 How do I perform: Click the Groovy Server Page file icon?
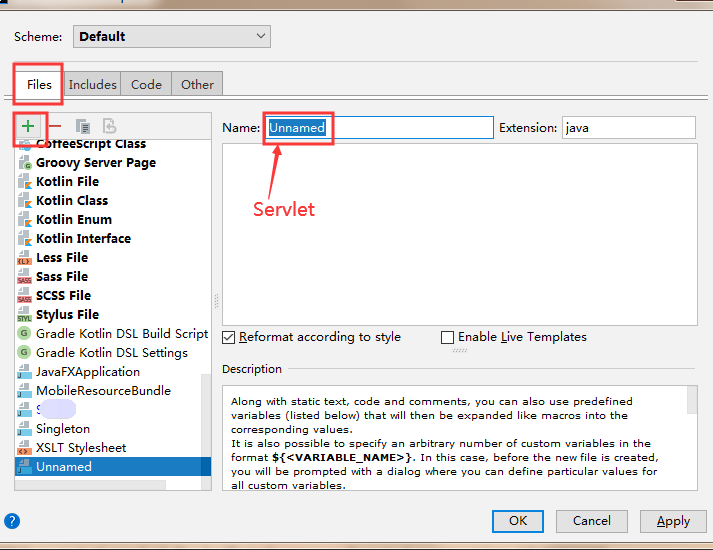[25, 162]
